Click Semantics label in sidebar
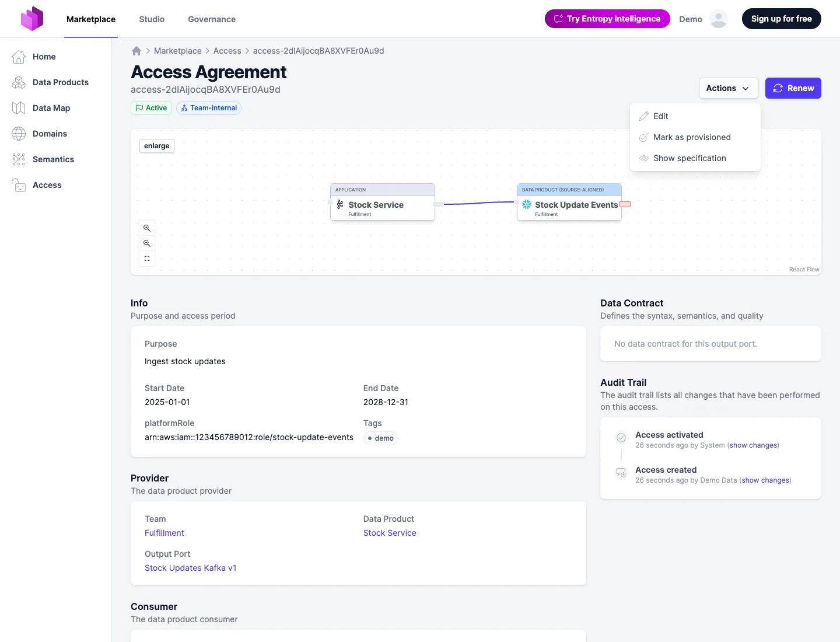 coord(53,159)
